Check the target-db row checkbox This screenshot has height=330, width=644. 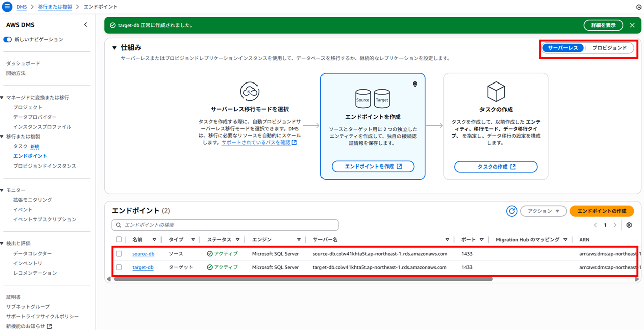point(119,267)
